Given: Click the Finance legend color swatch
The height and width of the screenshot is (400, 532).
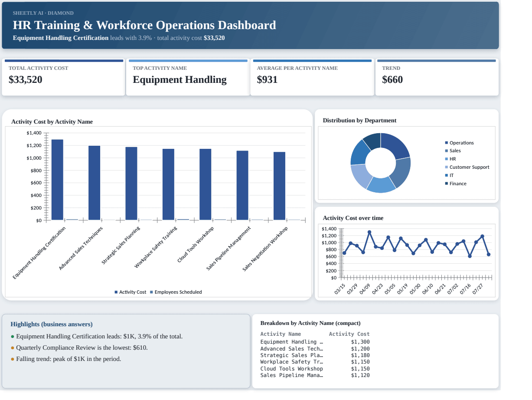Looking at the screenshot, I should [x=447, y=184].
